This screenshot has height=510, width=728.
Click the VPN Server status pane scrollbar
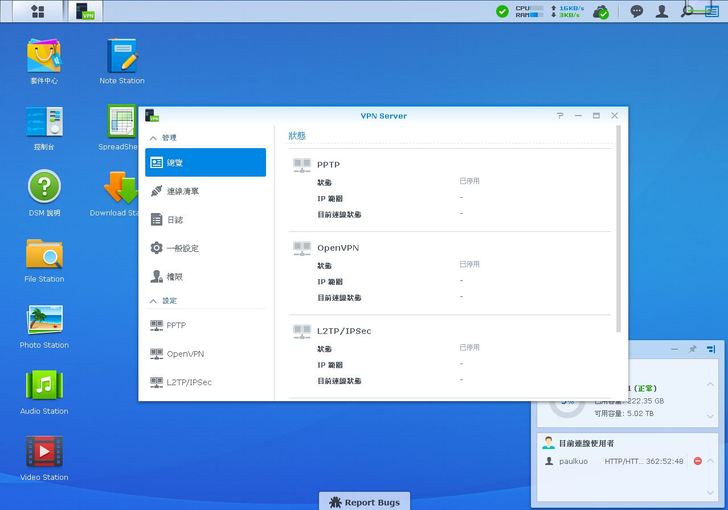click(x=618, y=229)
